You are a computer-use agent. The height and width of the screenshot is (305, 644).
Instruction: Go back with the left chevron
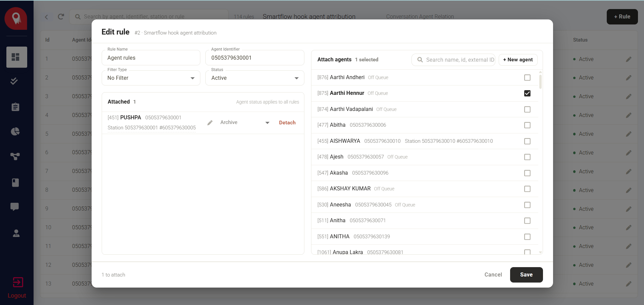47,17
